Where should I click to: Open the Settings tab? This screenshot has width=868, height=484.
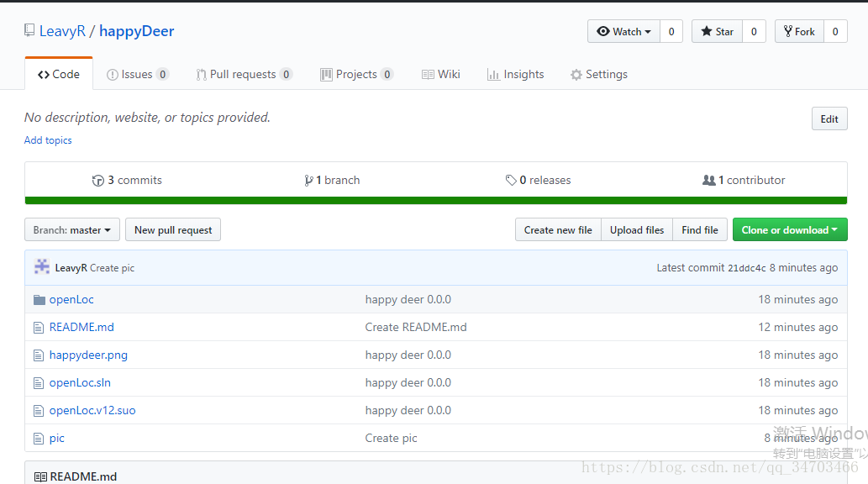pos(599,74)
